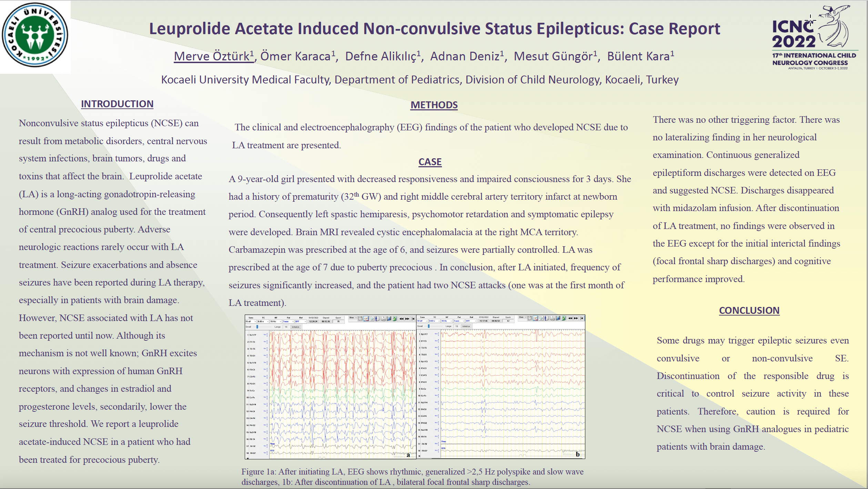Click the Initialize button in EEG panel b
Image resolution: width=868 pixels, height=489 pixels.
[466, 326]
